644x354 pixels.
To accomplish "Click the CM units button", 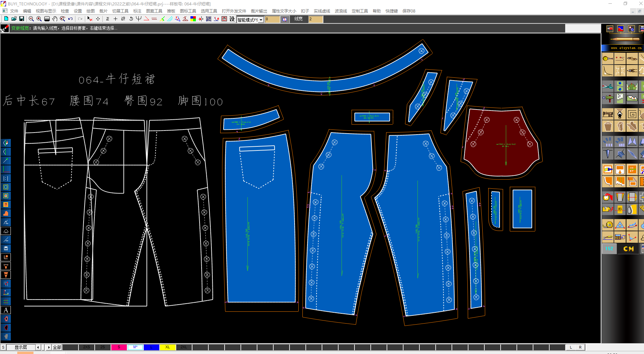I will coord(628,249).
